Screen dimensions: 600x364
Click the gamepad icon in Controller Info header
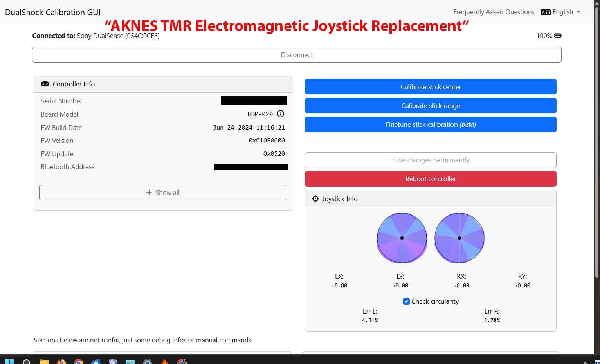45,84
